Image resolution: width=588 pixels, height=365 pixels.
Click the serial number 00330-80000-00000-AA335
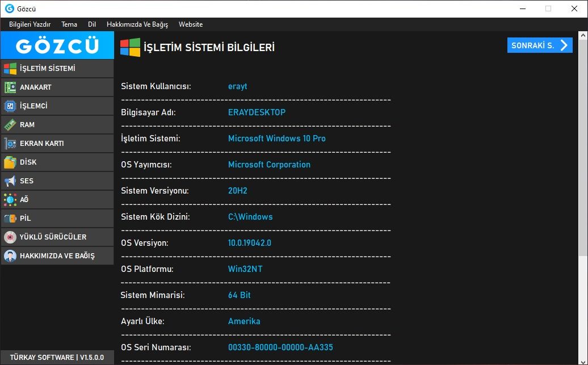[280, 347]
